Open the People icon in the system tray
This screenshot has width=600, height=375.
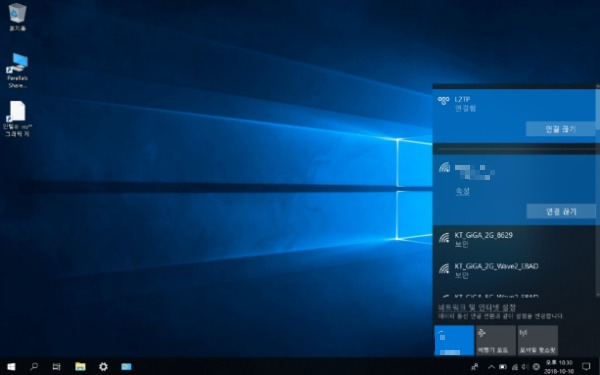click(475, 367)
